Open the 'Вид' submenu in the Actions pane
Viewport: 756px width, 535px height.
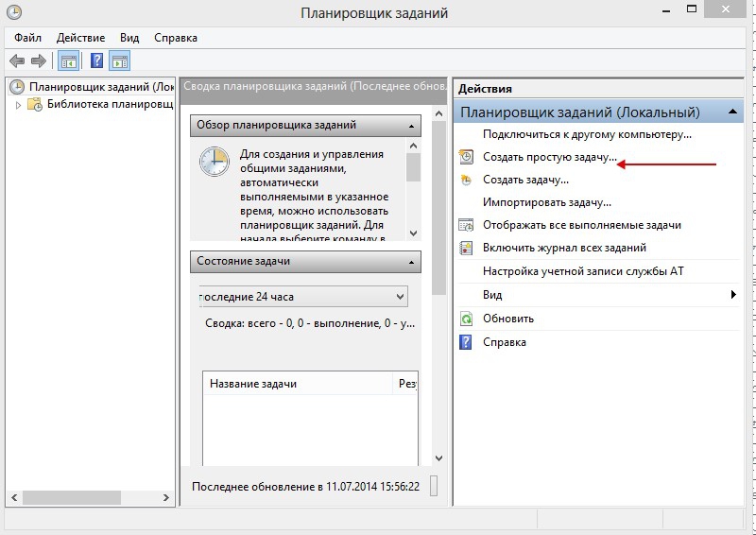(x=732, y=295)
